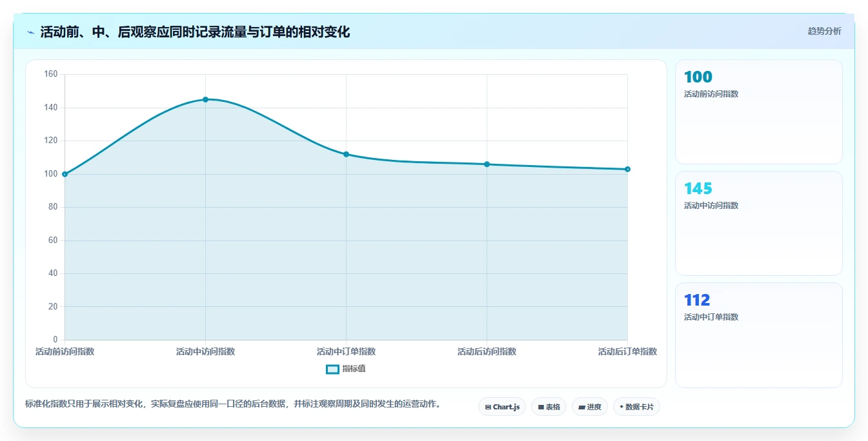The width and height of the screenshot is (868, 441).
Task: Click the y-axis value 140
Action: 51,108
